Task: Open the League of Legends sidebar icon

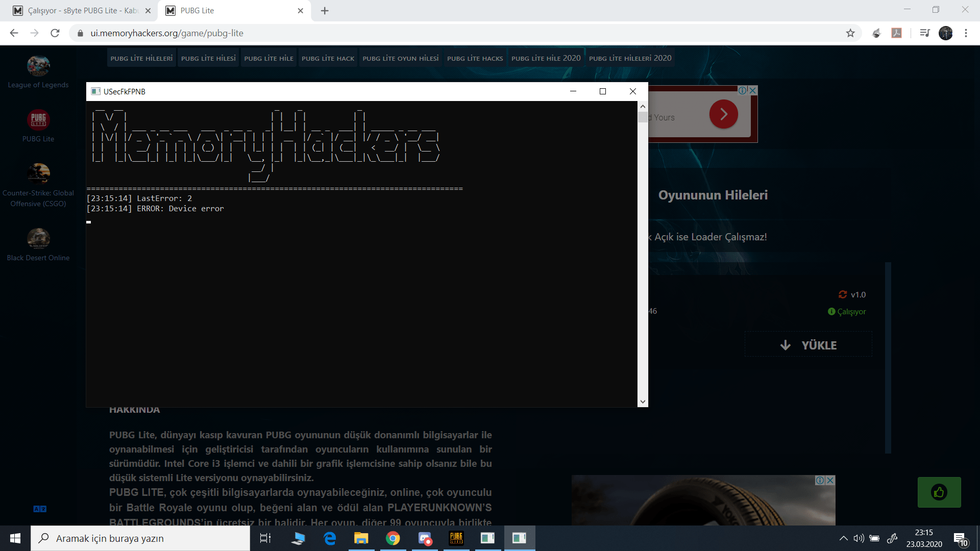Action: click(38, 66)
